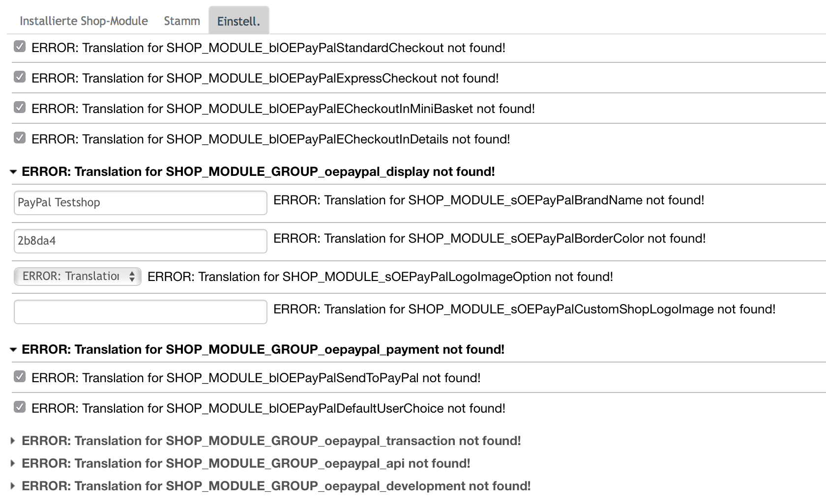
Task: Disable the blOEPayPalSendToPayPal checkbox
Action: pos(20,377)
